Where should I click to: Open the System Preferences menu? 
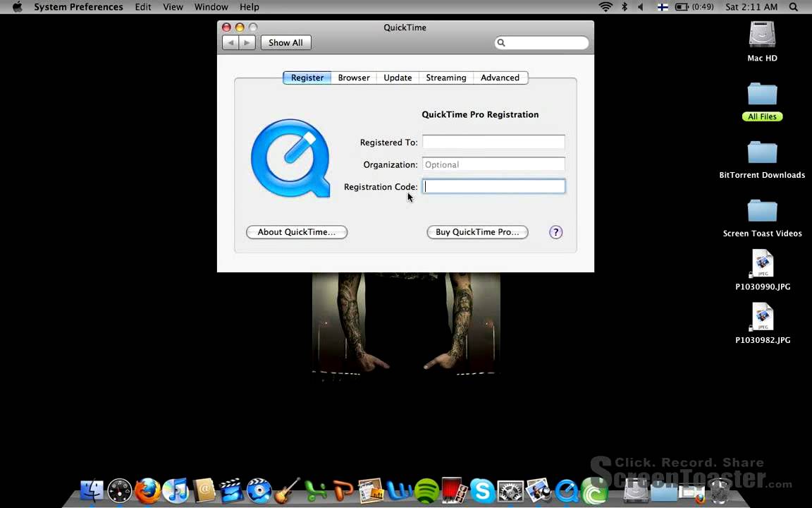point(79,7)
